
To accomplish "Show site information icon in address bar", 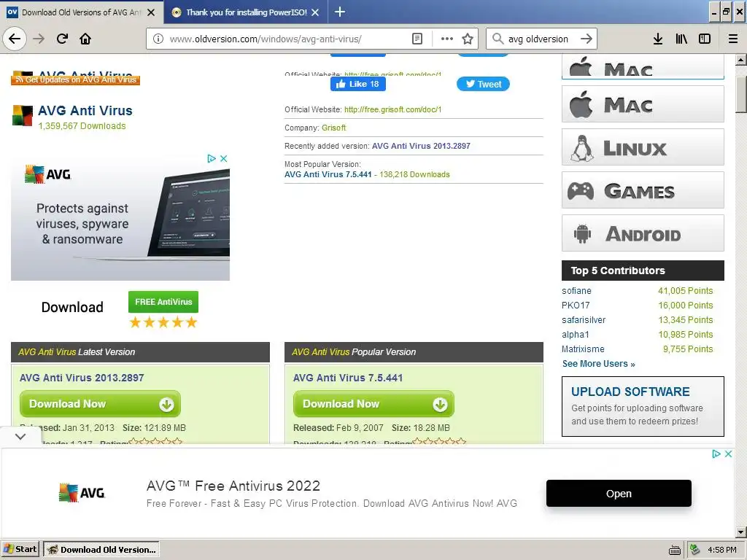I will (x=158, y=39).
